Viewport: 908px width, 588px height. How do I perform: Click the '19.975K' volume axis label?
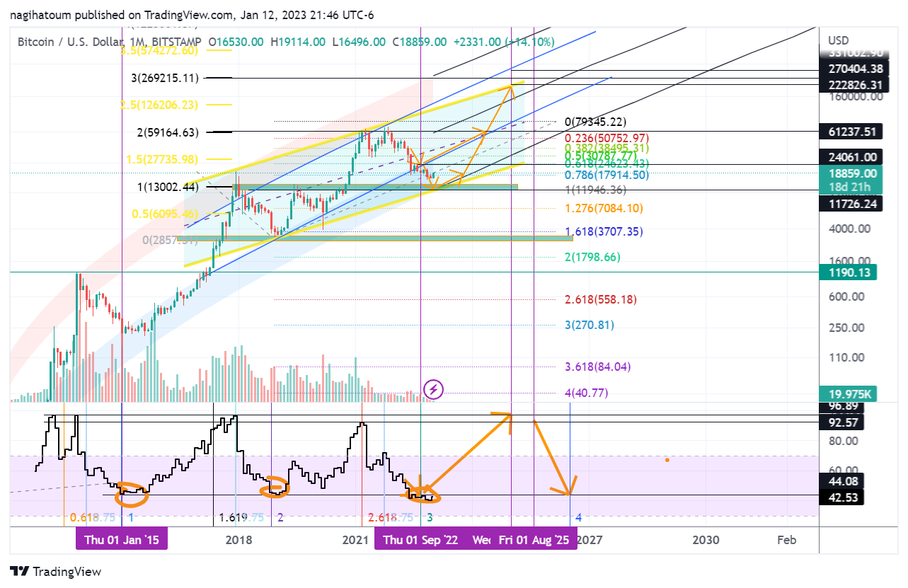point(849,394)
